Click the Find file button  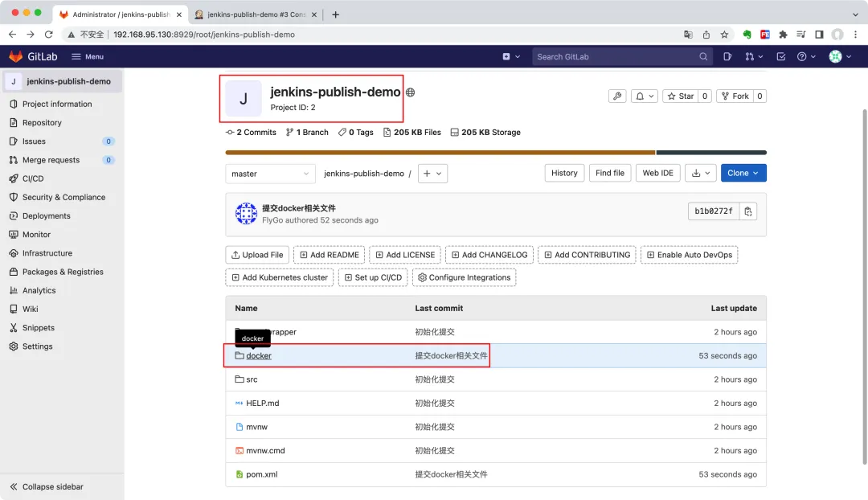609,173
